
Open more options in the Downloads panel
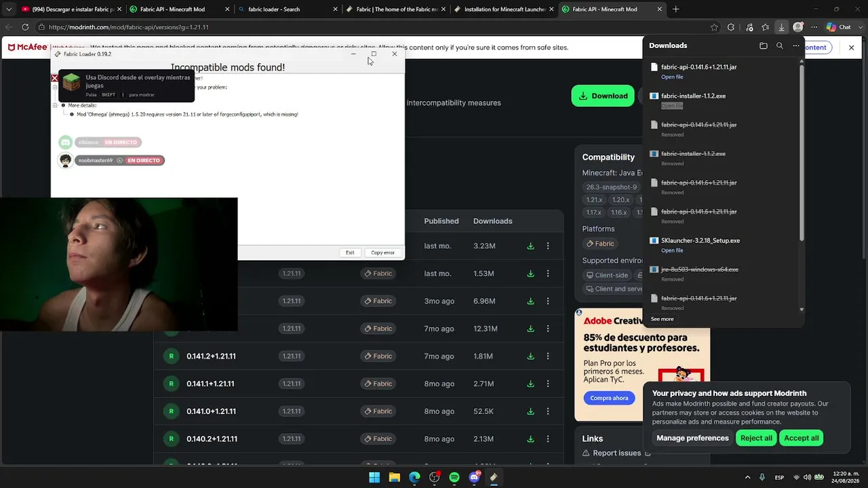pyautogui.click(x=796, y=45)
